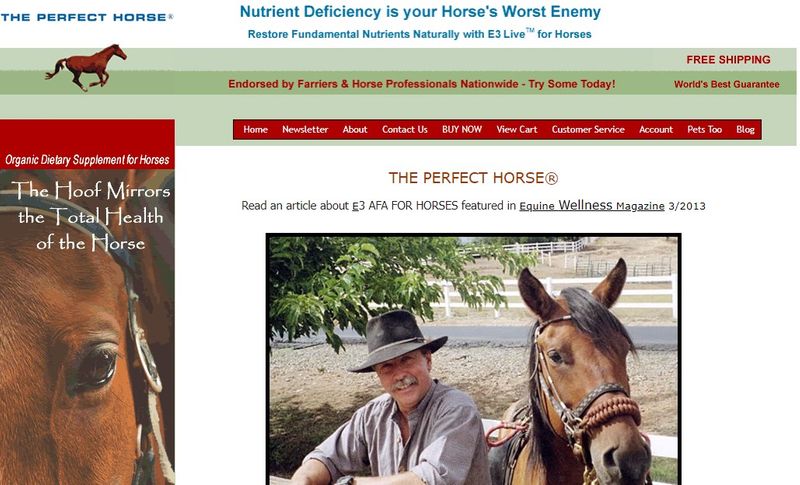This screenshot has width=800, height=485.
Task: Open the Home menu item
Action: click(x=255, y=130)
